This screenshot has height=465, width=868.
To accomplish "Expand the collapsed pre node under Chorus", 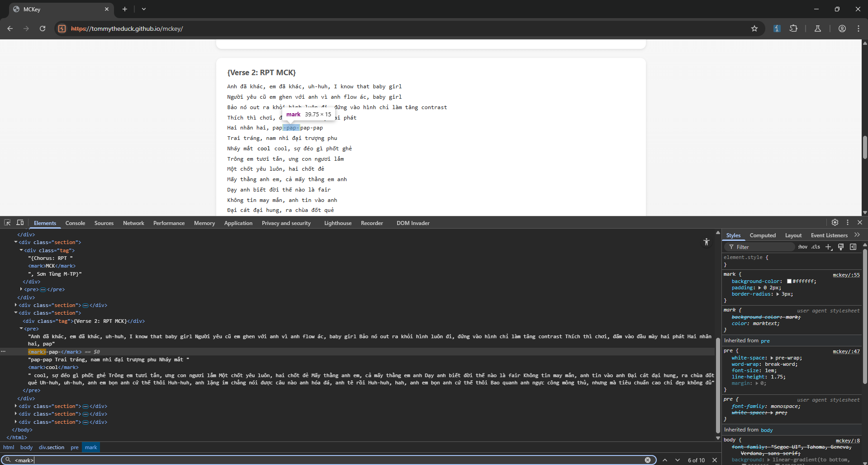I will (21, 289).
